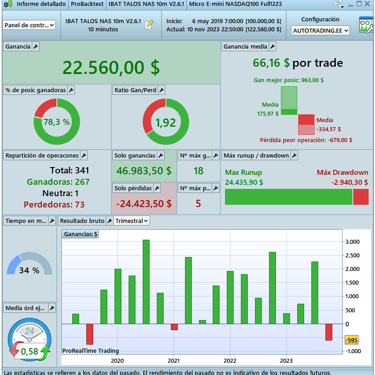The width and height of the screenshot is (375, 375).
Task: Click the last red bar in 2023
Action: [329, 332]
